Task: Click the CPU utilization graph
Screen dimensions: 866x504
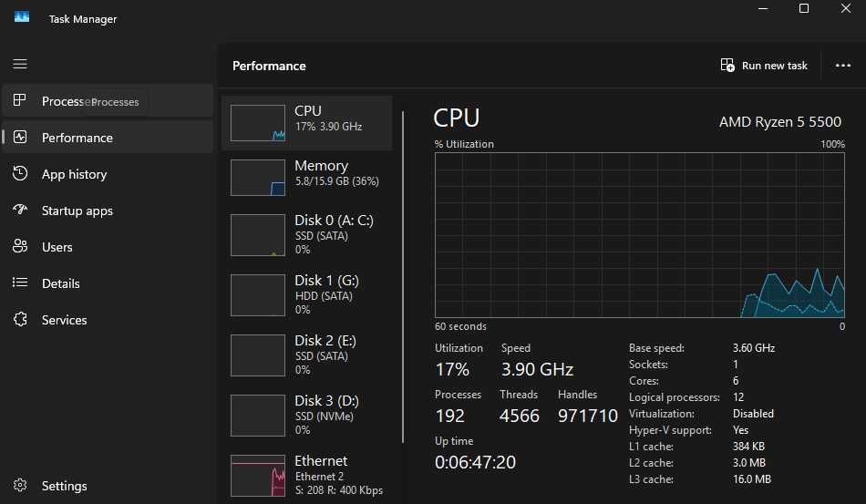Action: coord(640,235)
